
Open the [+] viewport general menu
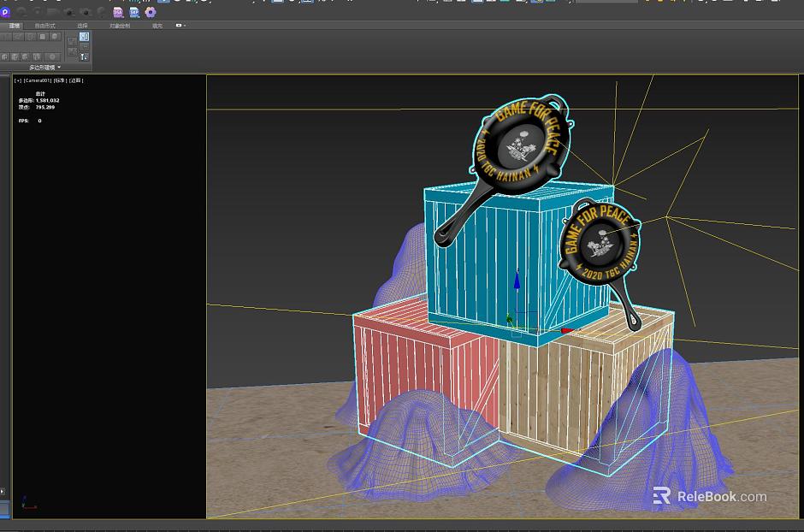click(18, 80)
